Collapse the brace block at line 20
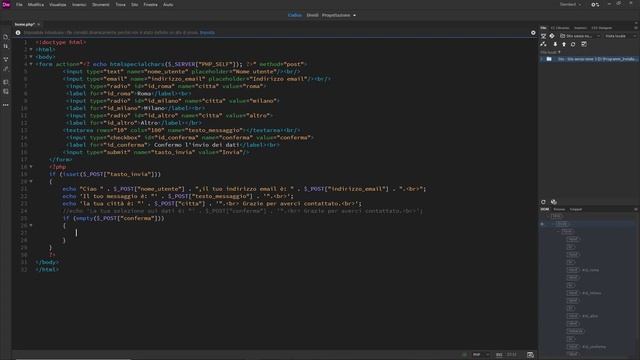Screen dimensions: 640x360 [31, 181]
